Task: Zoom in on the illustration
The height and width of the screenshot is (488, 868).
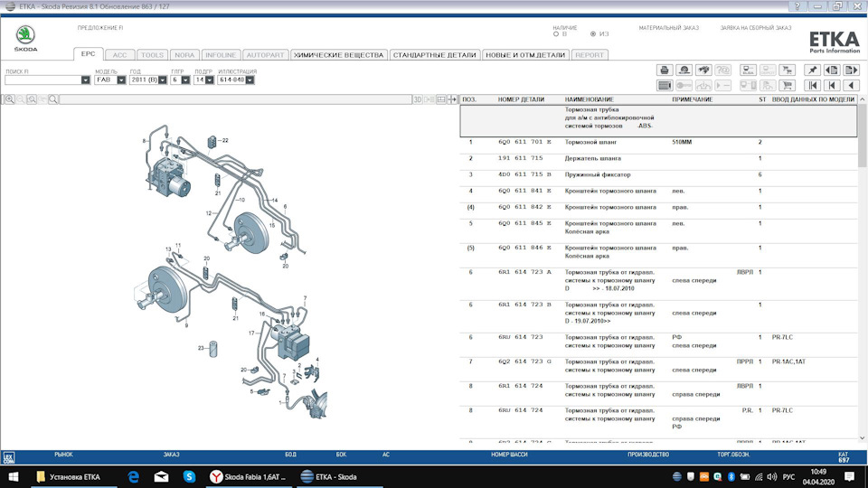Action: (x=9, y=99)
